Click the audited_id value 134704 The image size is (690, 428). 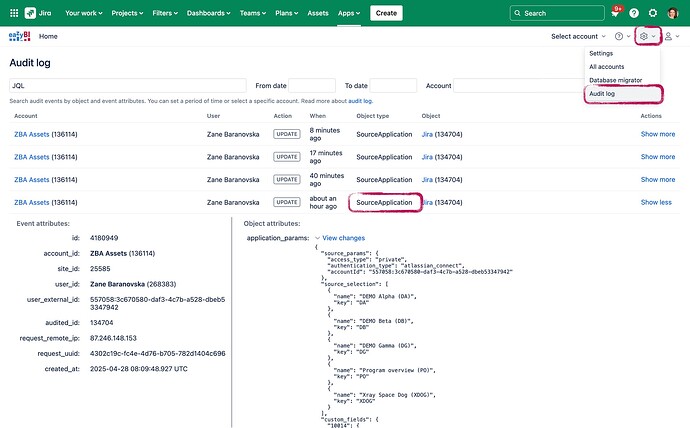point(101,323)
